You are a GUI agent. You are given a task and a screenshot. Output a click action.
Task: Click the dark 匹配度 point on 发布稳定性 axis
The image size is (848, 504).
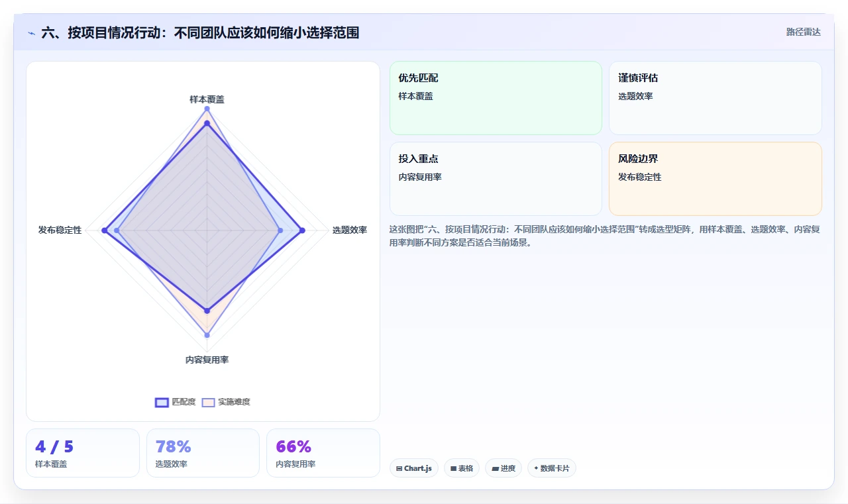tap(104, 230)
